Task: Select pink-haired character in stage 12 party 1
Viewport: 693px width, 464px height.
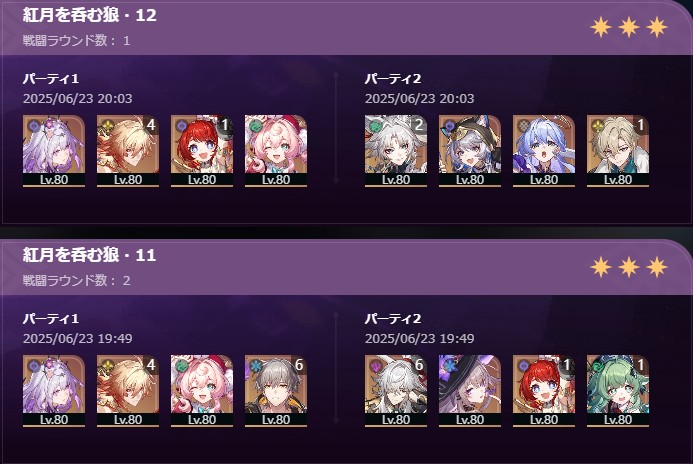Action: (x=276, y=151)
